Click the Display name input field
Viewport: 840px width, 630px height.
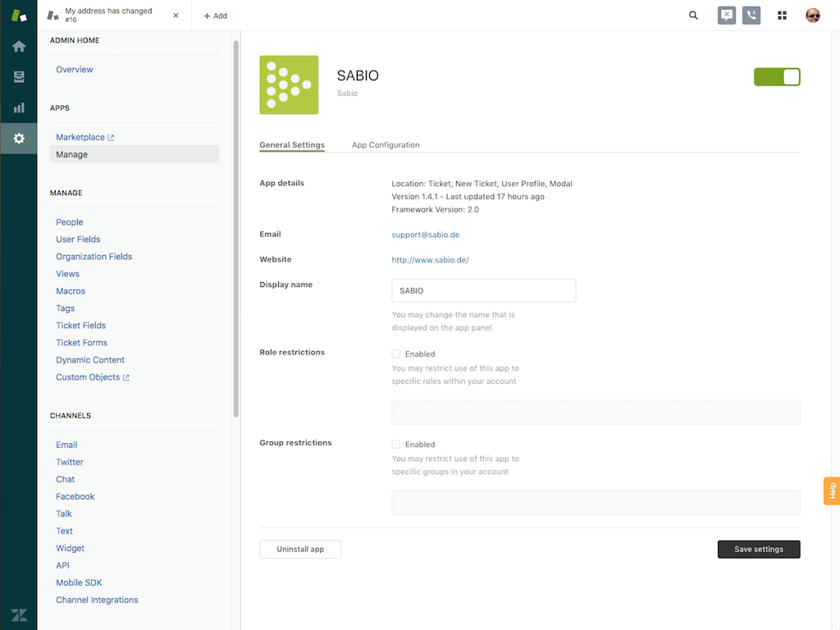click(483, 290)
